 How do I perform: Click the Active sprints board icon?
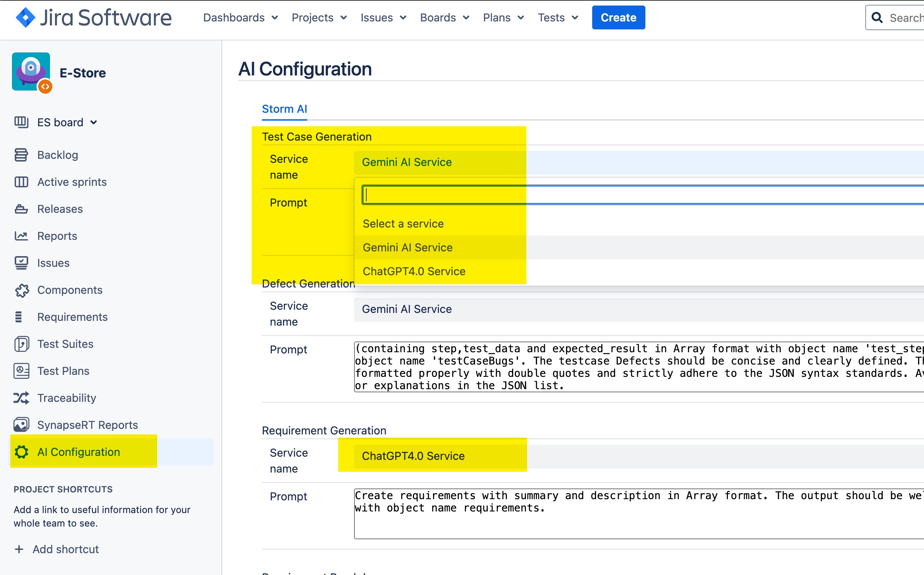click(21, 182)
